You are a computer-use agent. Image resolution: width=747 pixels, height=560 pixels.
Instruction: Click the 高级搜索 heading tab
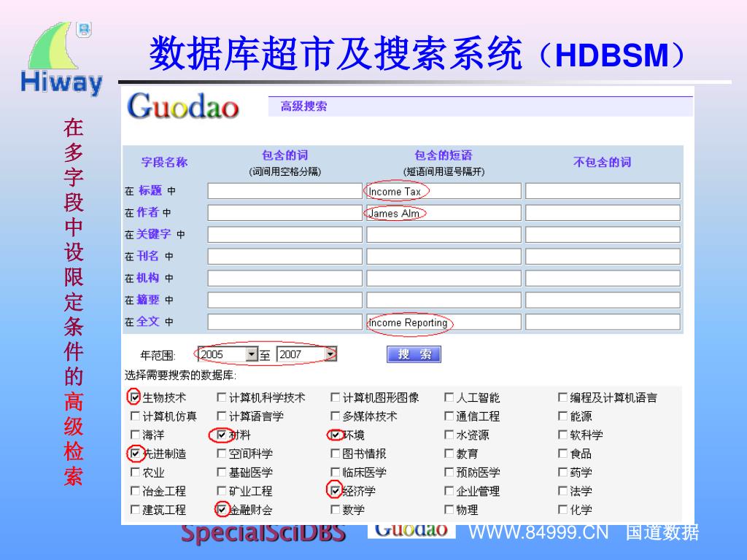[303, 106]
